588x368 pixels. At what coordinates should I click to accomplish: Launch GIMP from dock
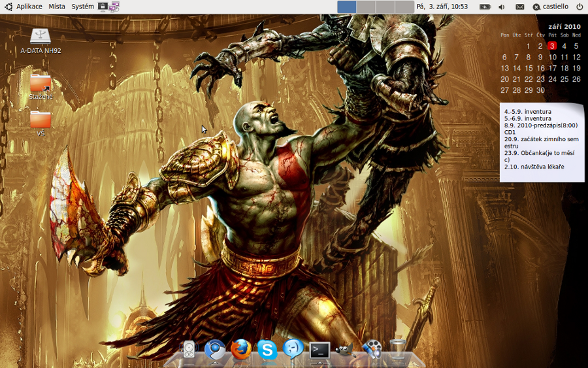click(x=346, y=350)
